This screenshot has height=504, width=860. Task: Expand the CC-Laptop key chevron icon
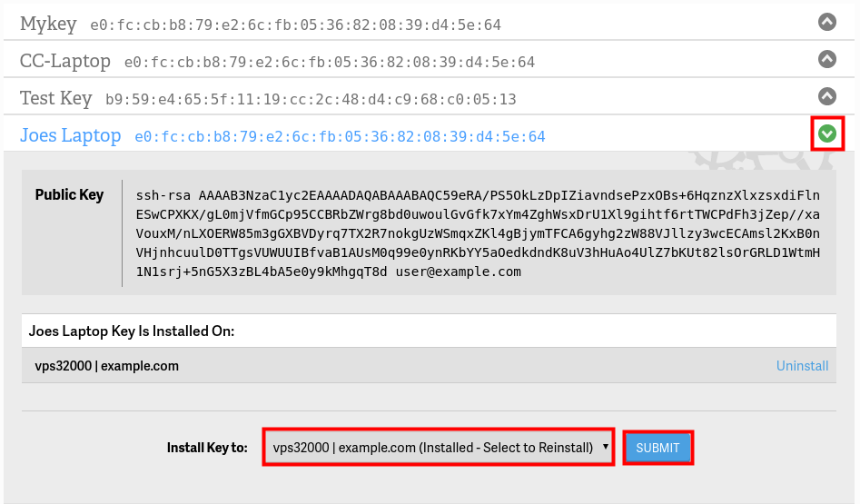coord(826,60)
